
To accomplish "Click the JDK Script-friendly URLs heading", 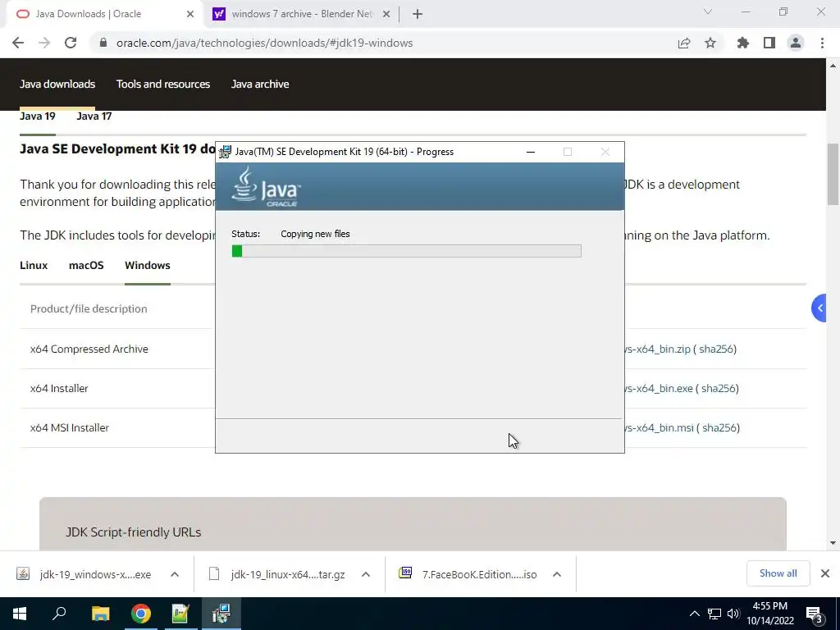I will pyautogui.click(x=134, y=532).
